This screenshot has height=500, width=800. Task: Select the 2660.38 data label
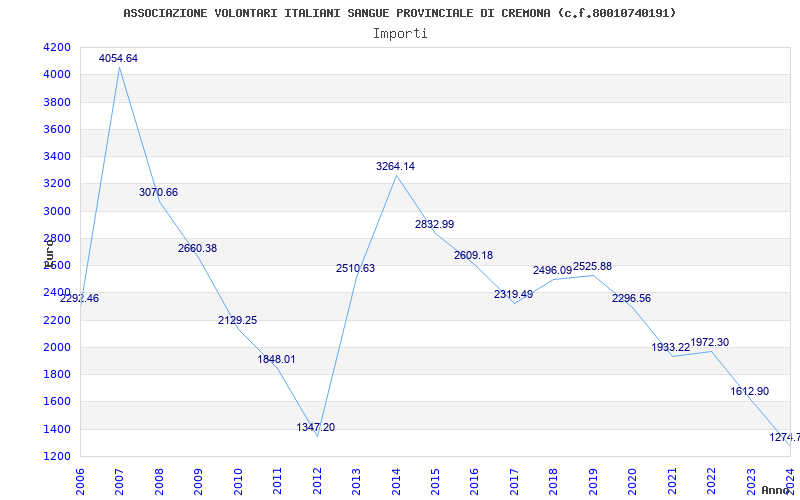point(197,248)
